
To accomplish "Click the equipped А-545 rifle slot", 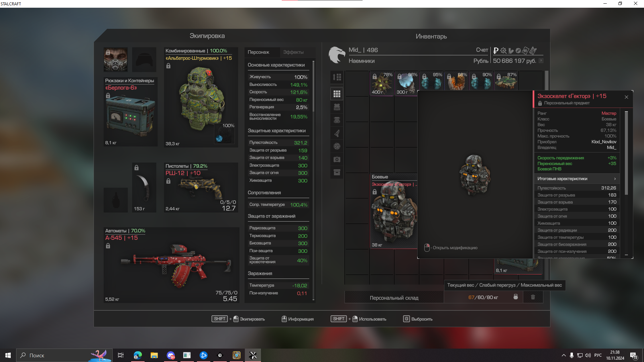I will [171, 265].
